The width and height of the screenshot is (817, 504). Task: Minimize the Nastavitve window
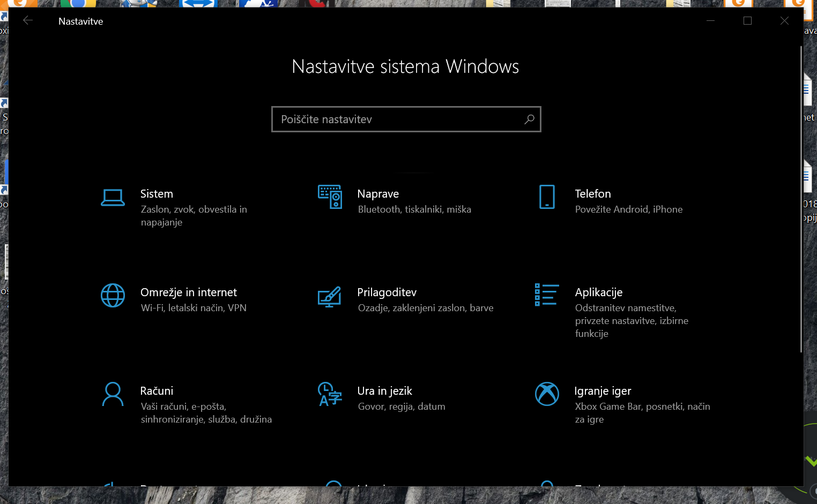[710, 21]
